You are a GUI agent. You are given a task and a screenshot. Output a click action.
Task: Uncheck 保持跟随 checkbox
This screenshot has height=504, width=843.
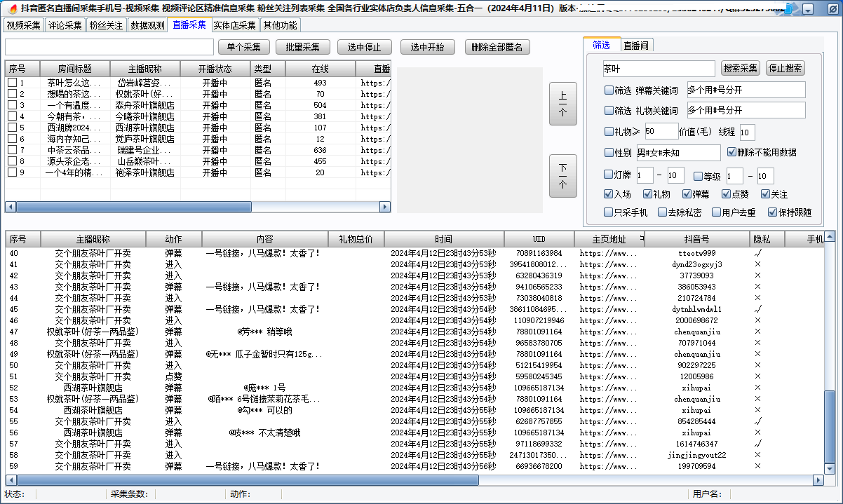point(772,212)
